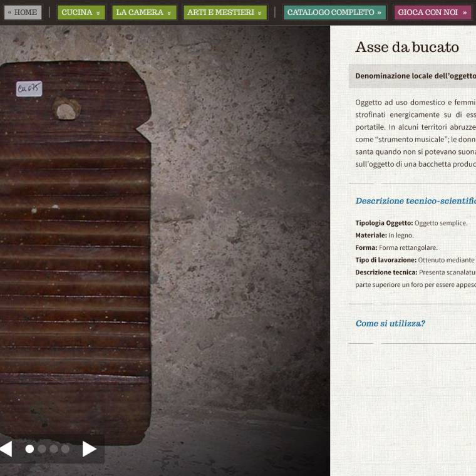476x476 pixels.
Task: Open the ARTI E MESTIERI dropdown
Action: [225, 13]
